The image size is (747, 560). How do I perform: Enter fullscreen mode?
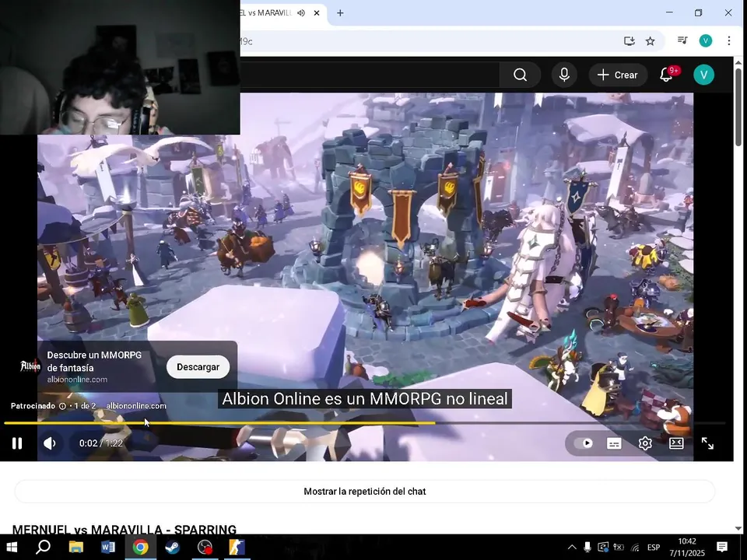click(707, 443)
